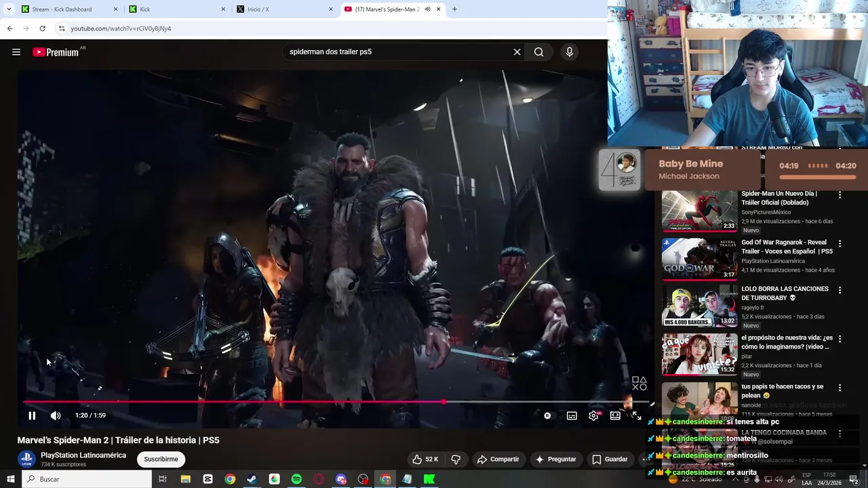Open Spider-Man Un Nuevo Día trailer thumbnail

(699, 211)
